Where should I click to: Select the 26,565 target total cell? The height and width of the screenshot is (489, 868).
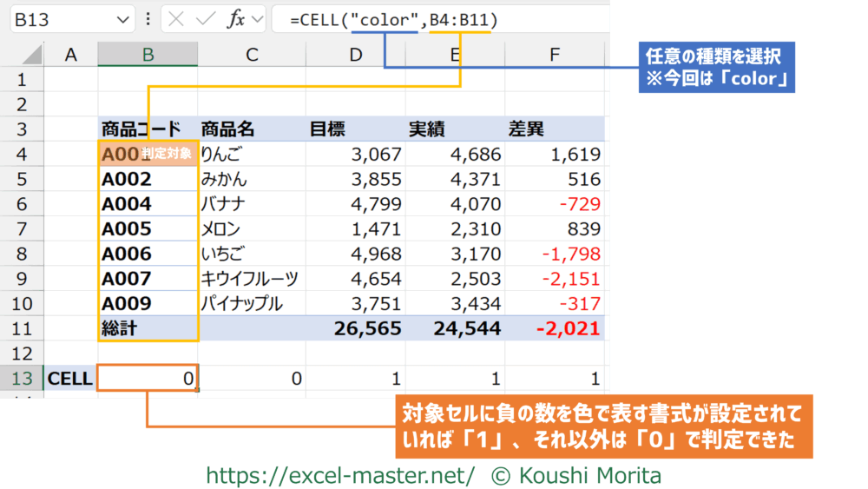pos(356,328)
